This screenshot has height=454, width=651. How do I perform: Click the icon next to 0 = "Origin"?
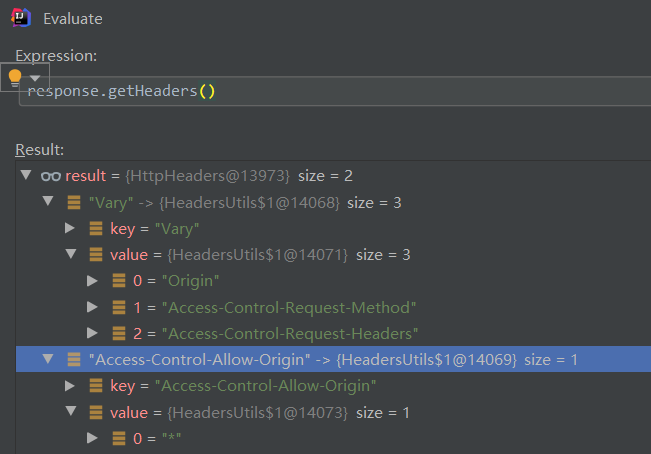(x=117, y=280)
